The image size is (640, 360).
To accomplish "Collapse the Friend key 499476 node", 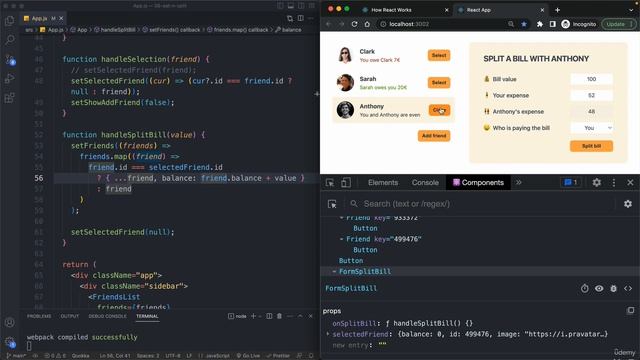I will [341, 239].
